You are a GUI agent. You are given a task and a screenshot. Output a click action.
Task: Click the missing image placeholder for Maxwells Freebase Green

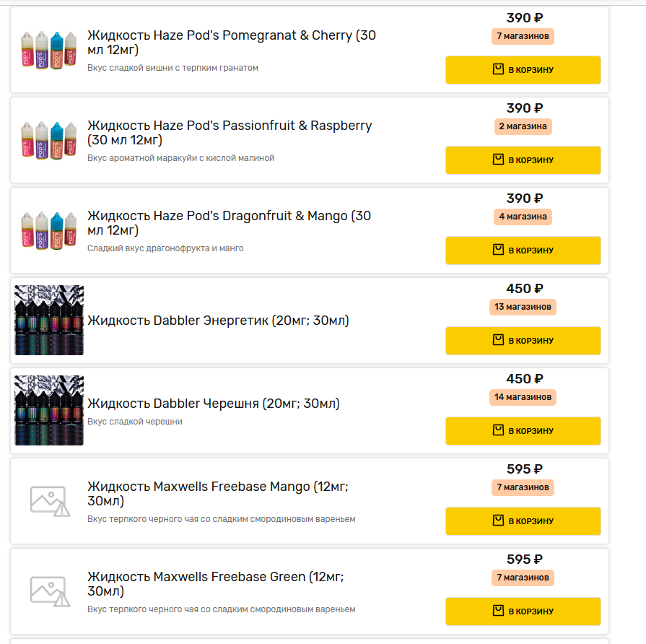[50, 591]
